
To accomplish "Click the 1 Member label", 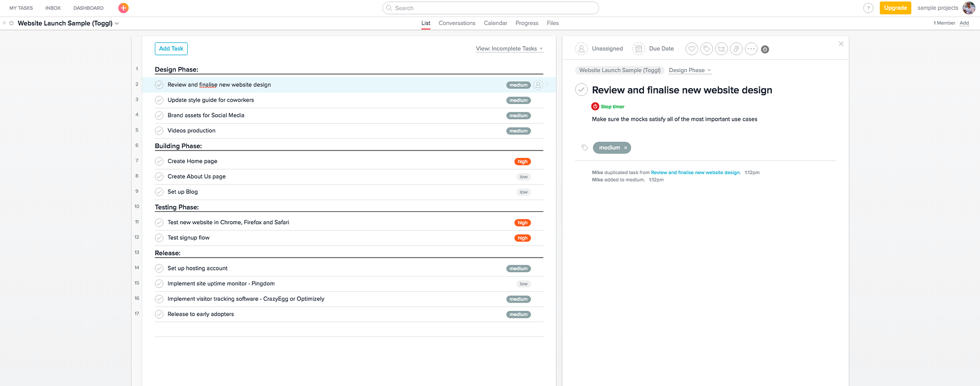I will tap(944, 23).
